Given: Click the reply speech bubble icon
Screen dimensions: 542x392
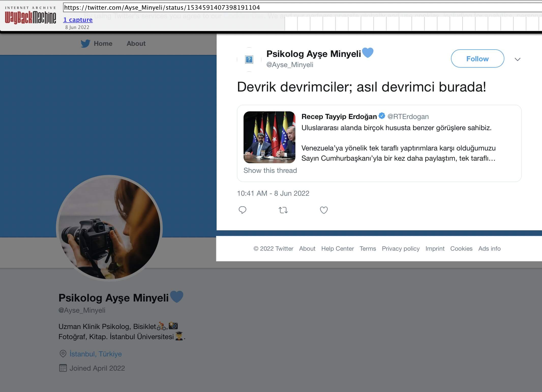Looking at the screenshot, I should pos(242,210).
